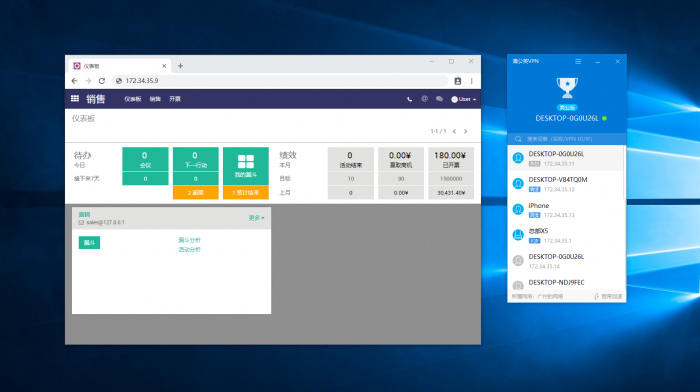This screenshot has width=700, height=392.
Task: Open the VPN hamburger menu icon
Action: click(x=578, y=62)
